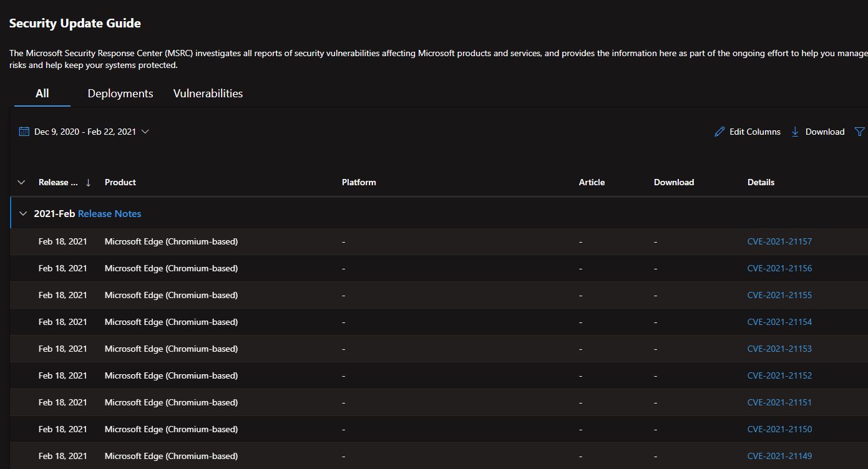
Task: Select Microsoft Edge product in CVE-2021-21152 row
Action: point(171,375)
